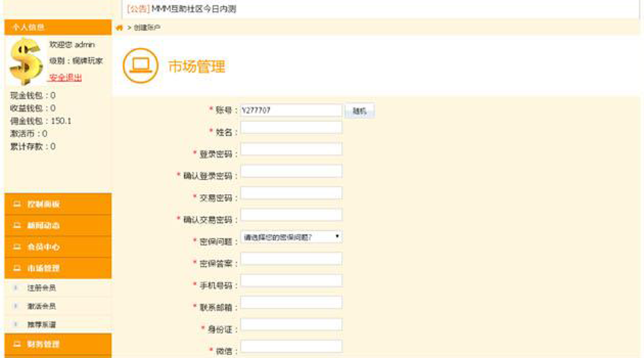Screen dimensions: 644x358
Task: Click the large 市场管理 page heading
Action: 197,66
